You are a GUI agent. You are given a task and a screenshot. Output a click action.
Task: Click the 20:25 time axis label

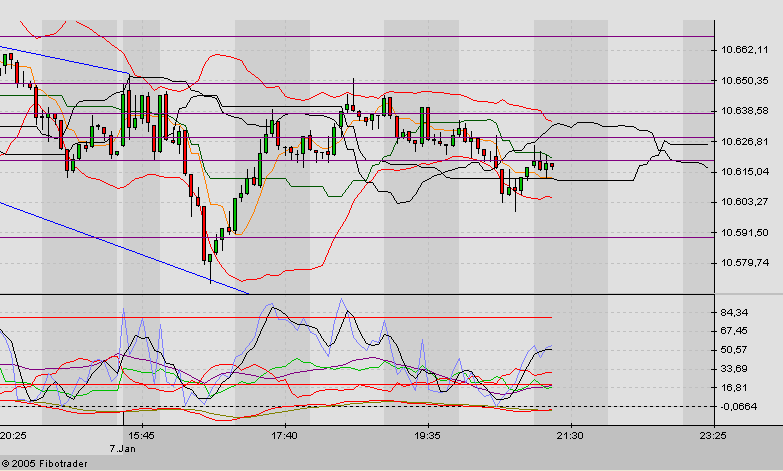click(13, 436)
